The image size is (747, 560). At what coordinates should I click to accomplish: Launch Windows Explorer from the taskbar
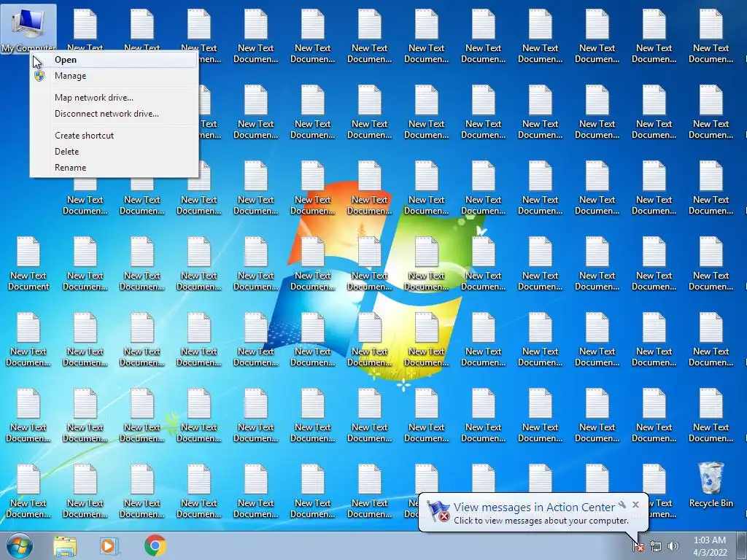click(x=65, y=546)
